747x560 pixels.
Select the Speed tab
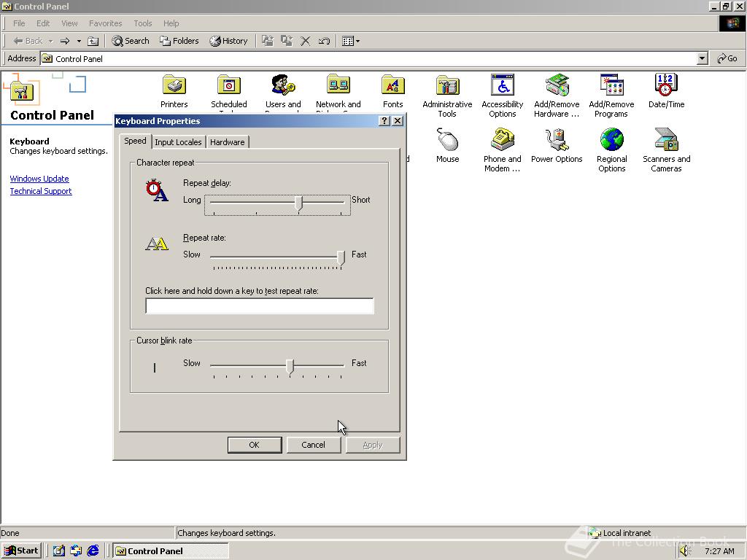click(x=135, y=141)
